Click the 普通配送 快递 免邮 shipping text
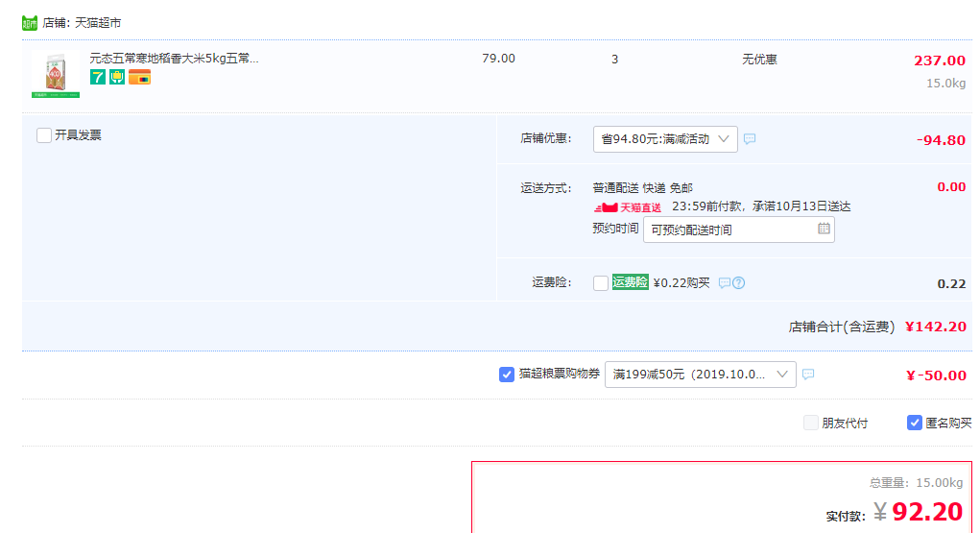Viewport: 980px width, 533px height. 642,187
